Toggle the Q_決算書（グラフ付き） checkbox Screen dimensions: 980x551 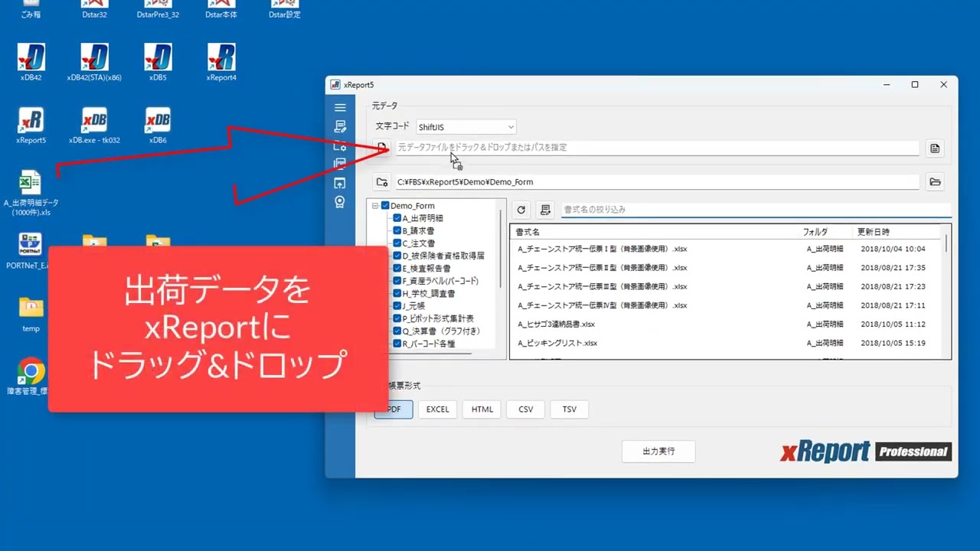pyautogui.click(x=397, y=331)
